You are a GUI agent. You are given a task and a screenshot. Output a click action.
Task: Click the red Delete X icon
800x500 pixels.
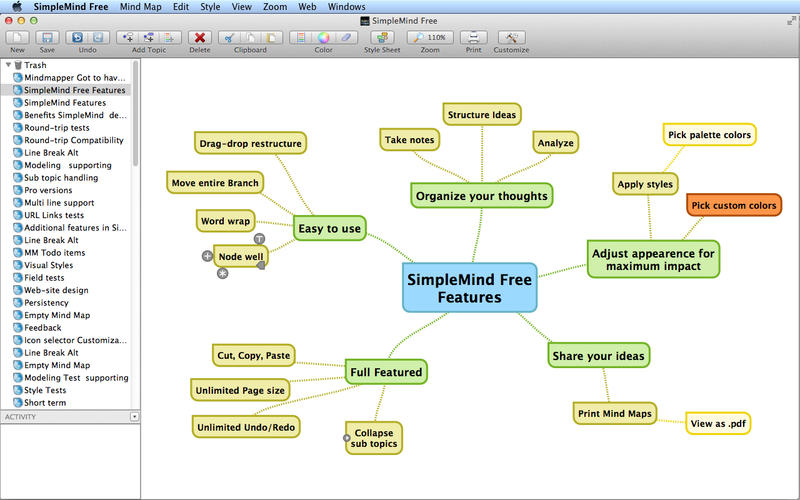tap(199, 38)
